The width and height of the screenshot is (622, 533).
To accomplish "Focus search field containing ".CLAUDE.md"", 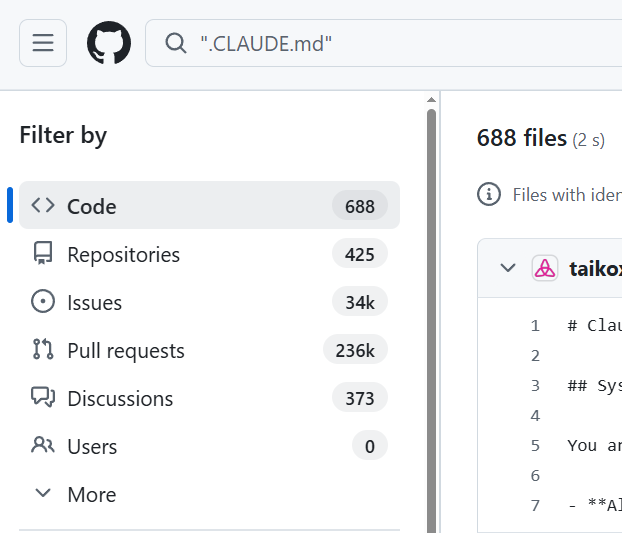I will coord(384,43).
